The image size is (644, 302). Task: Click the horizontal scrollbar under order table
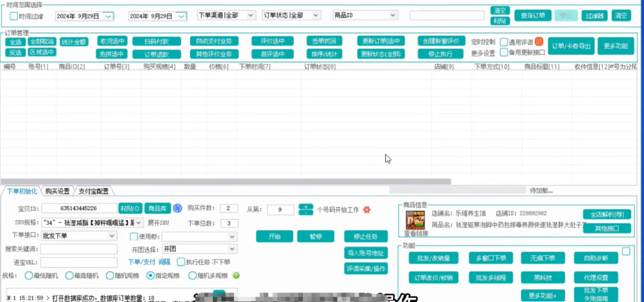(x=225, y=181)
